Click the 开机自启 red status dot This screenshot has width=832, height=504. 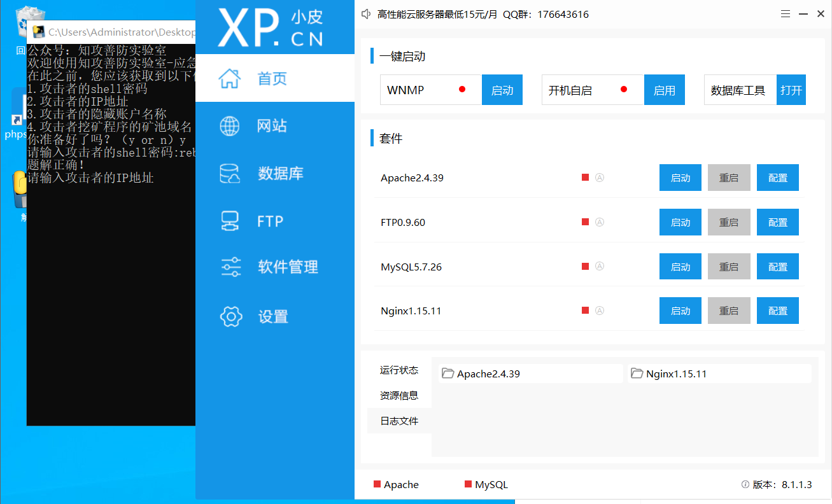[624, 89]
